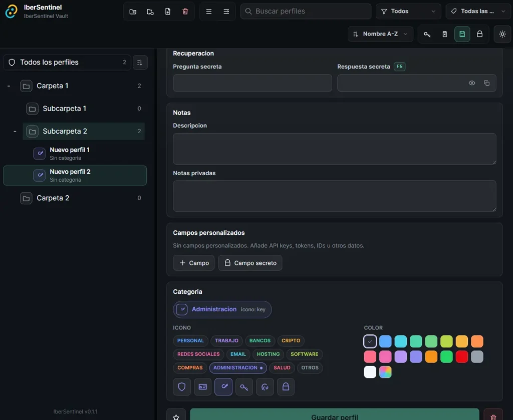The image size is (513, 420).
Task: Click the Buscar perfiles search field
Action: pyautogui.click(x=306, y=12)
